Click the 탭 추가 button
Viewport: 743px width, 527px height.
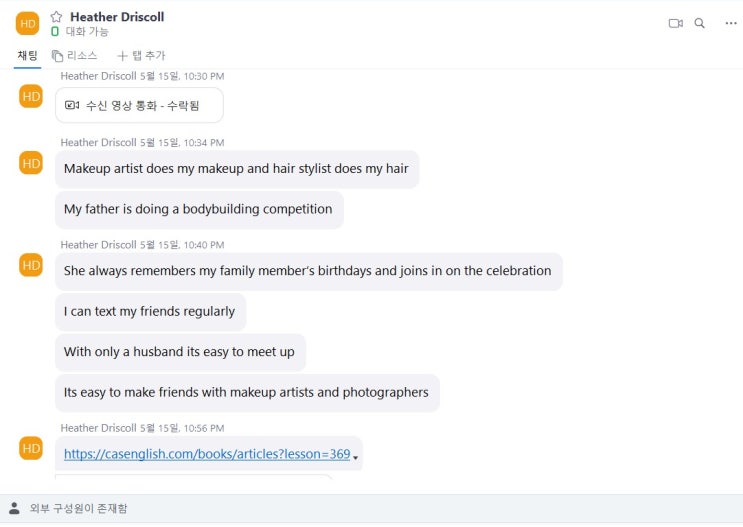click(142, 56)
